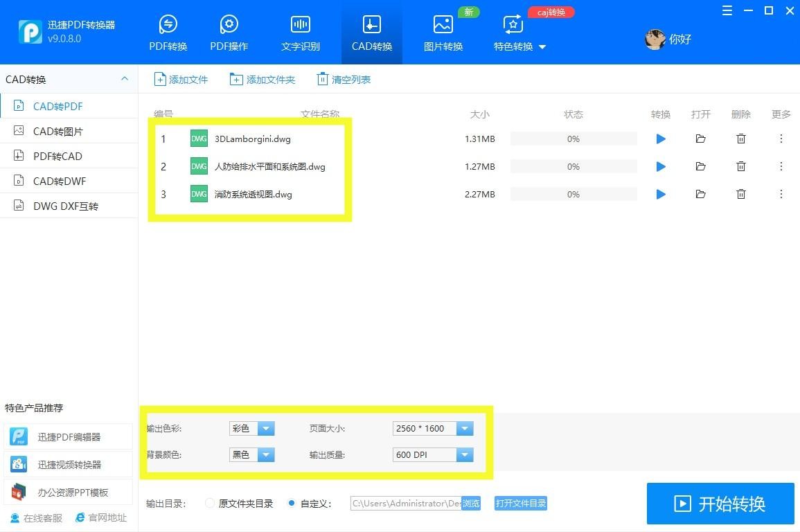Image resolution: width=800 pixels, height=532 pixels.
Task: Click the 清空列表 clear list icon
Action: 323,79
